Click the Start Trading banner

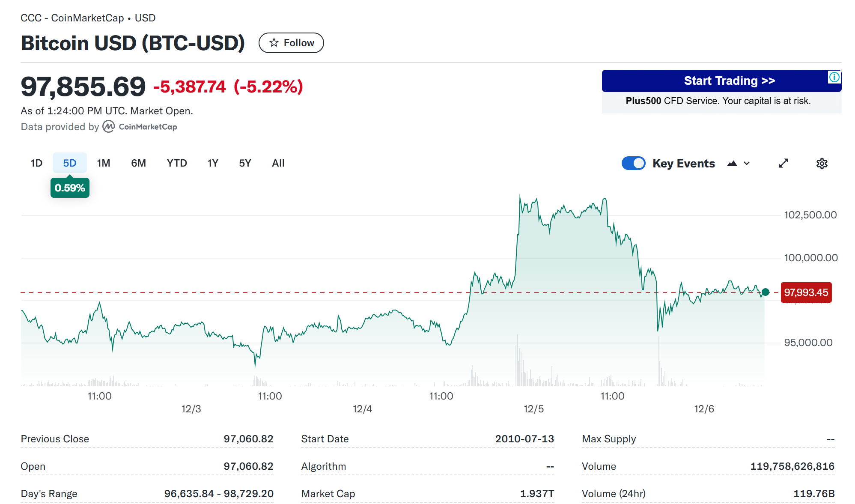coord(721,81)
